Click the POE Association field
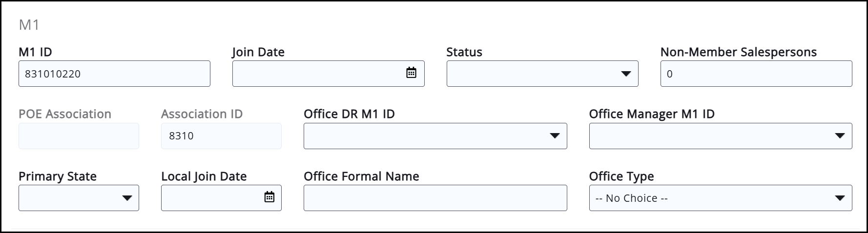 [79, 136]
